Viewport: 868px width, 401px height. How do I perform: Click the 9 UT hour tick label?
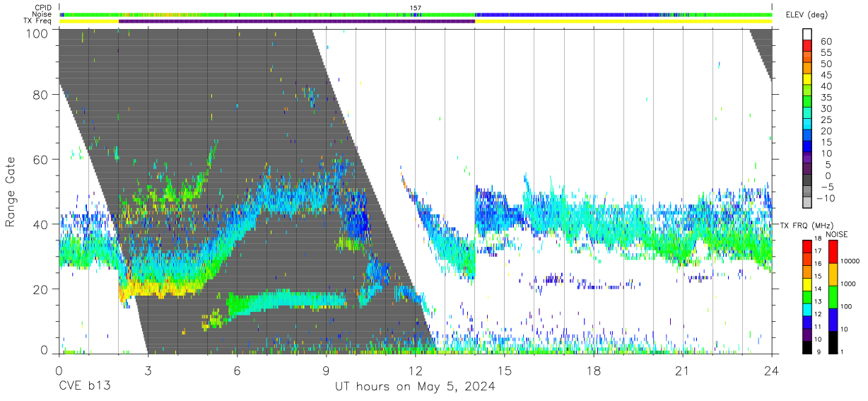click(326, 369)
